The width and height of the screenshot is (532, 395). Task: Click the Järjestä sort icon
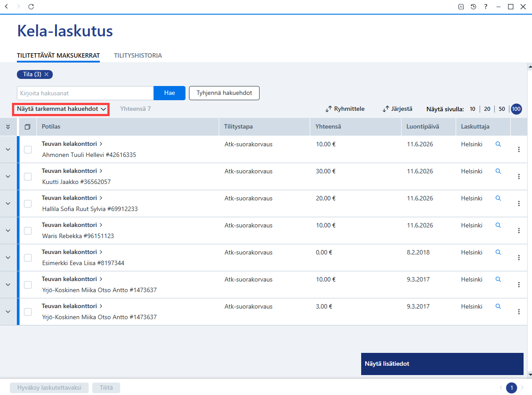point(386,109)
